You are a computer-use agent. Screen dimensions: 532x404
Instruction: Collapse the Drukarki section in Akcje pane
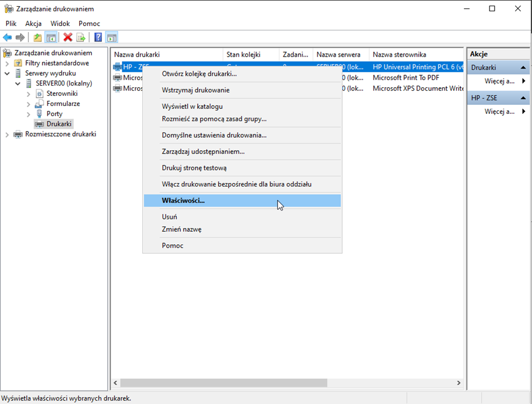pos(523,67)
